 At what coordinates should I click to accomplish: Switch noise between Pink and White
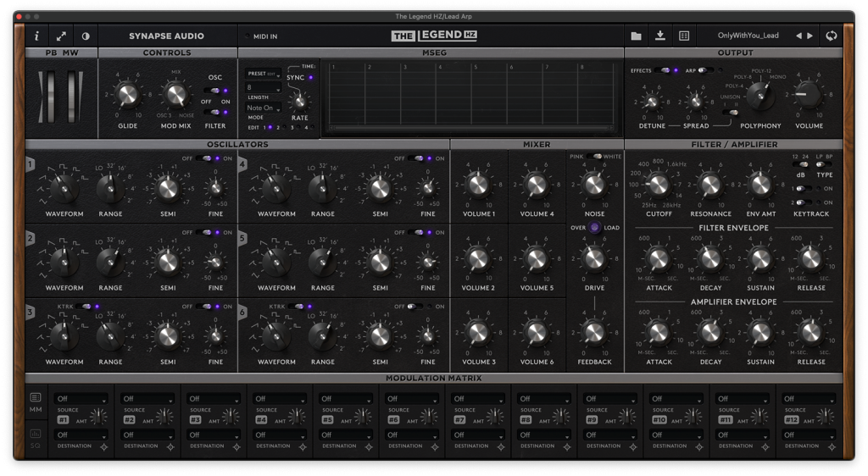594,157
